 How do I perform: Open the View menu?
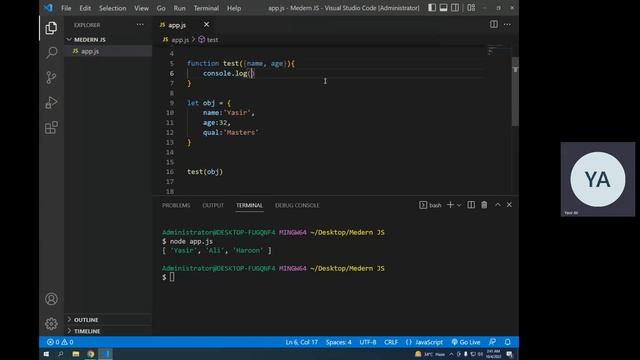[x=141, y=8]
